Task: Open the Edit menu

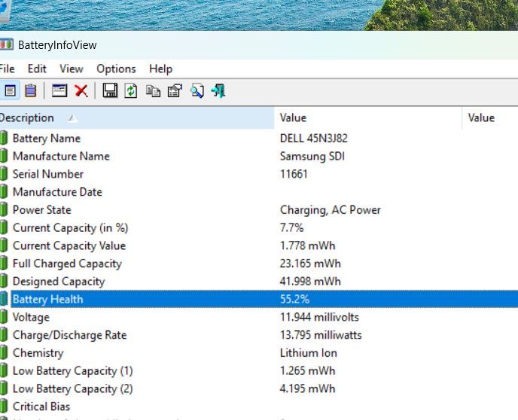Action: click(x=37, y=68)
